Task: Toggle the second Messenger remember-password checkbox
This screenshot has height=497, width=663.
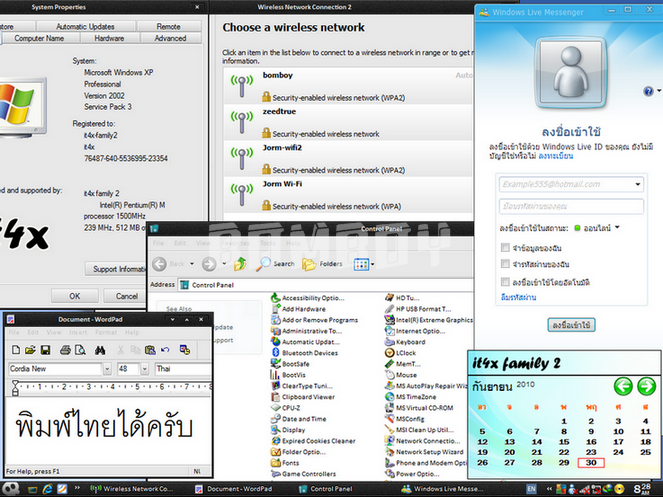Action: [x=505, y=264]
